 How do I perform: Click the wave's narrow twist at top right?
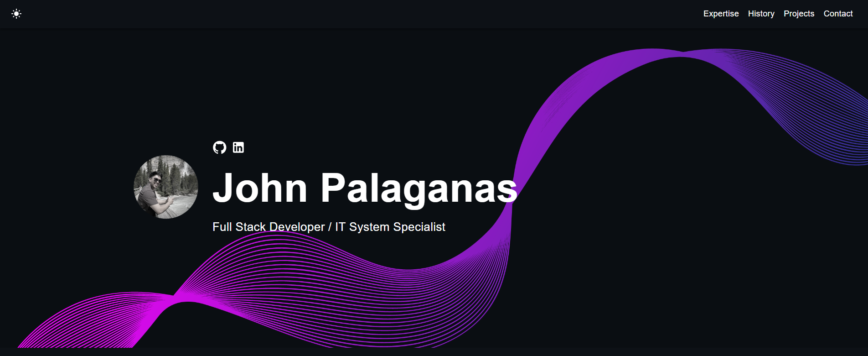pyautogui.click(x=682, y=54)
